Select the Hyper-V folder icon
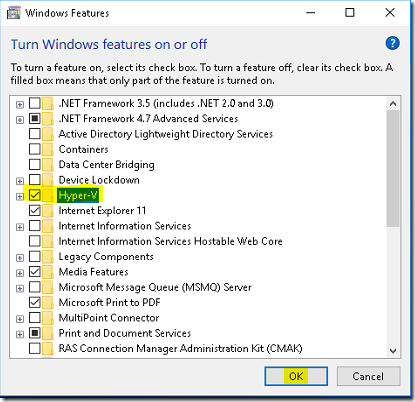This screenshot has height=402, width=415. point(48,195)
